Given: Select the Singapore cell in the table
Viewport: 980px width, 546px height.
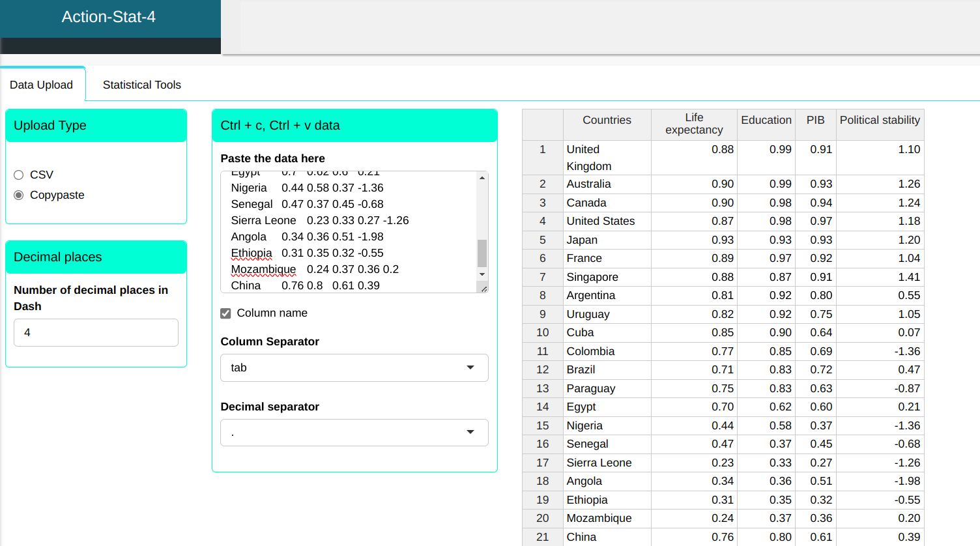Looking at the screenshot, I should tap(592, 277).
